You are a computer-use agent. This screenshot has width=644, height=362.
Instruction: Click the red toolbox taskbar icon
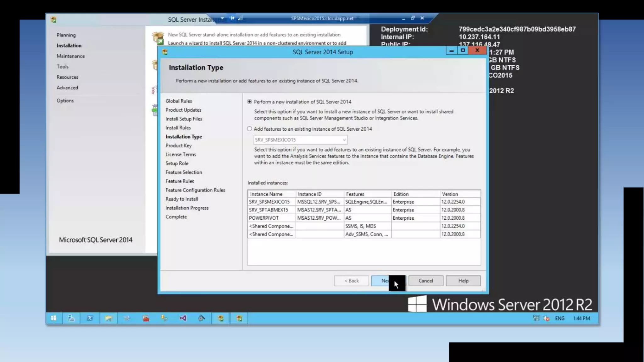[146, 318]
